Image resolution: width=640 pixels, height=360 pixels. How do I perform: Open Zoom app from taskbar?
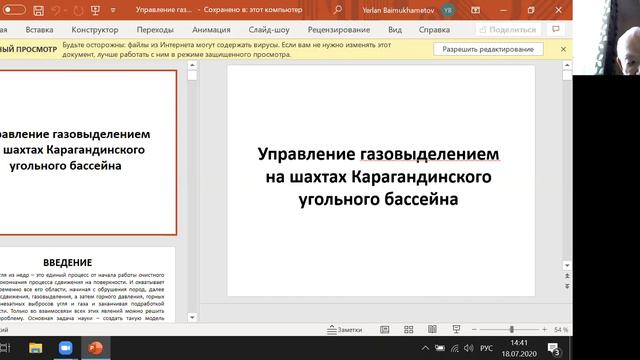coord(65,348)
